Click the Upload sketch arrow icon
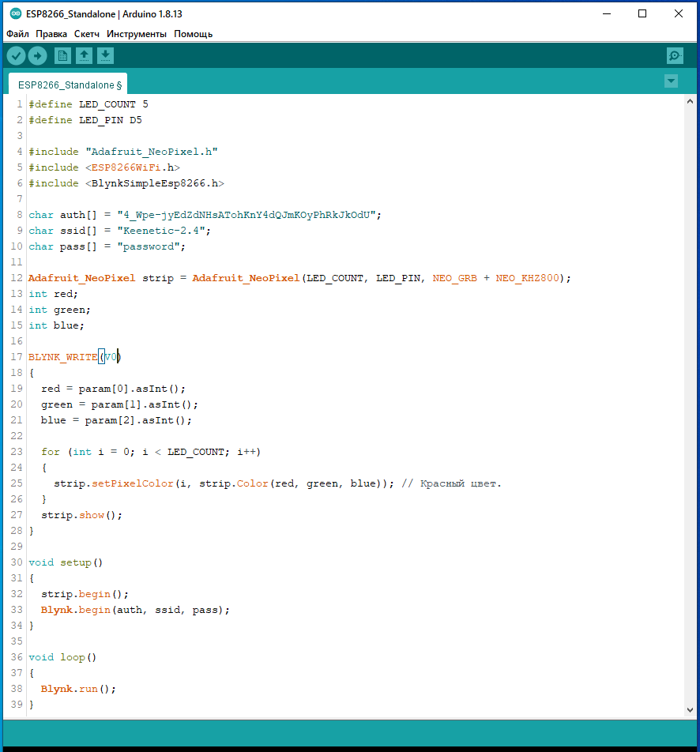 tap(37, 55)
